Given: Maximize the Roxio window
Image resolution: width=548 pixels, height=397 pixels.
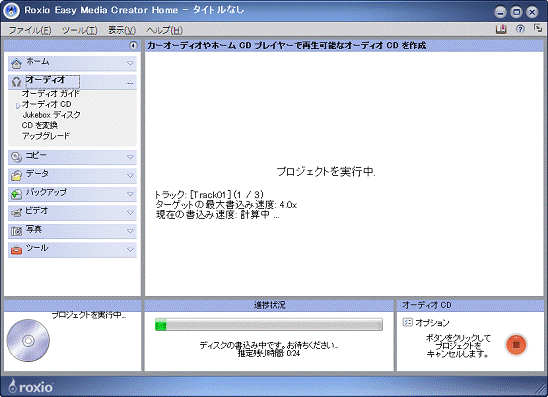Looking at the screenshot, I should tap(516, 12).
